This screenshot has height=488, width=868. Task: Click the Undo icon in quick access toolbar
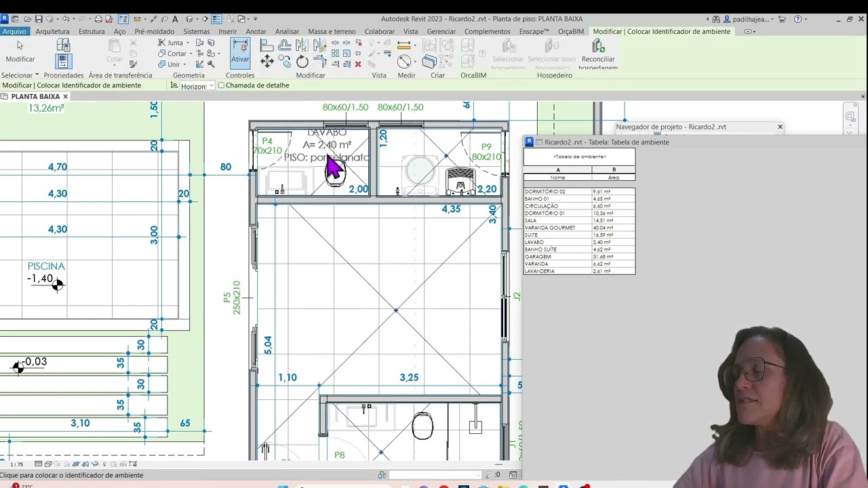pyautogui.click(x=66, y=19)
